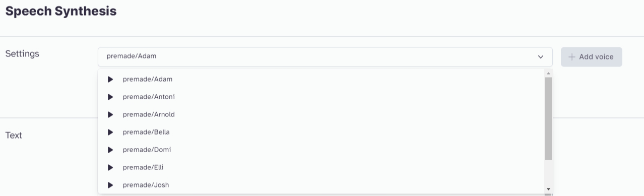Play preview of premade/Bella voice
This screenshot has width=644, height=196.
click(110, 132)
